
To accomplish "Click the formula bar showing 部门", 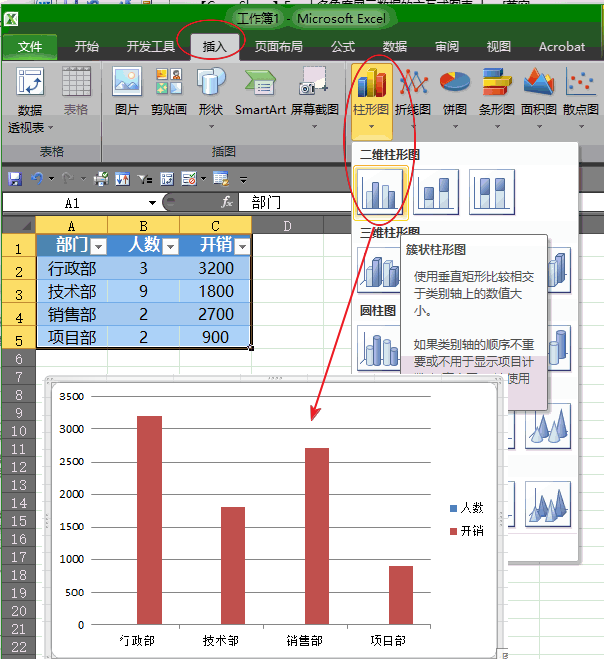I will [x=400, y=202].
